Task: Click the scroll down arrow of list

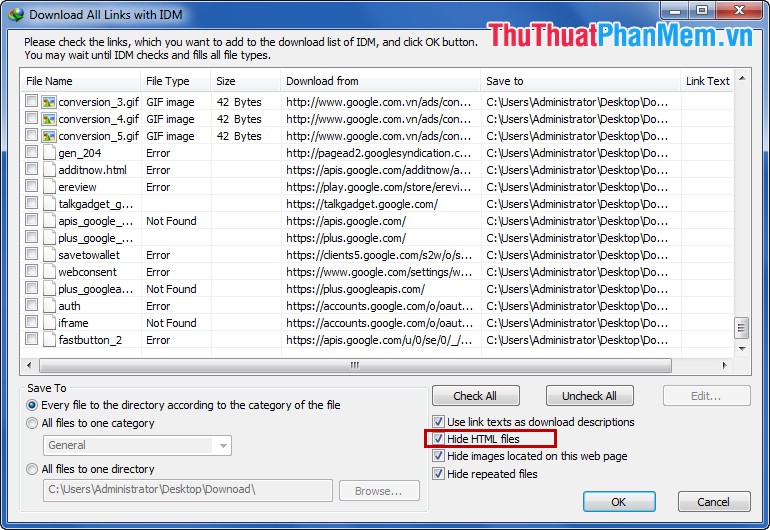Action: tap(742, 349)
